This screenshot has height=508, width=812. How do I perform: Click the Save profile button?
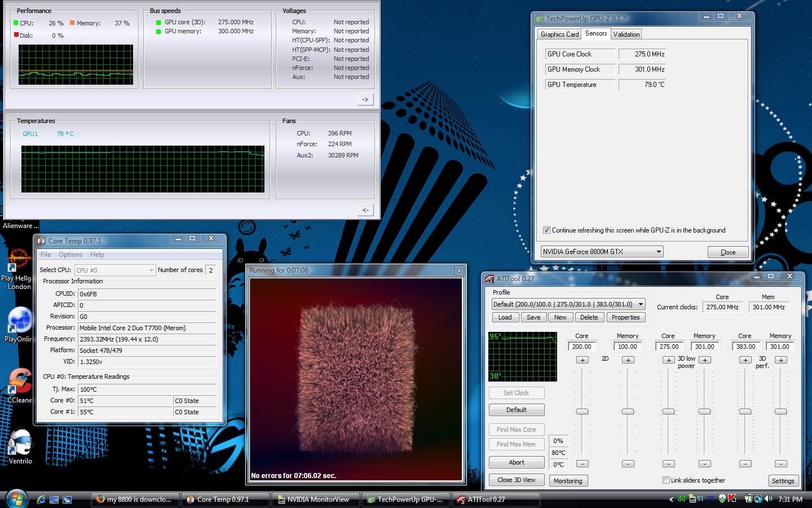(533, 317)
